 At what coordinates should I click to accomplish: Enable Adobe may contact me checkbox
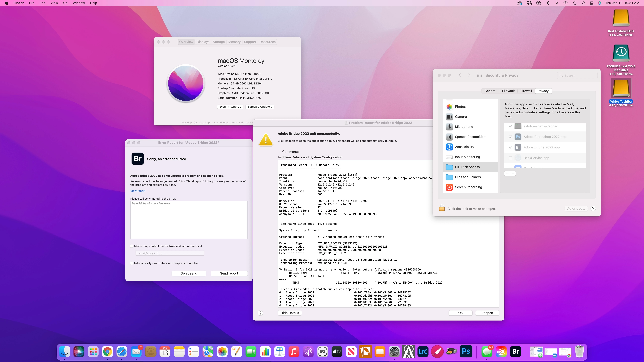click(x=132, y=246)
